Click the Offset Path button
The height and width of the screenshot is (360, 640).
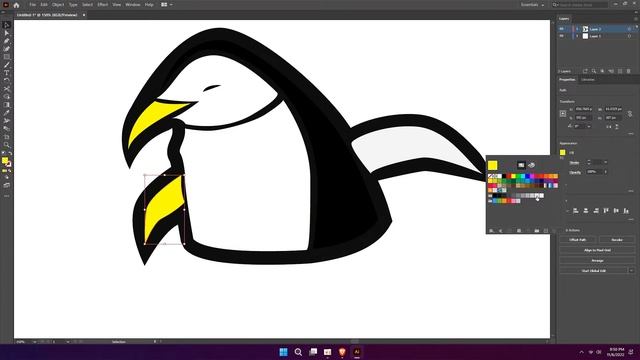578,240
